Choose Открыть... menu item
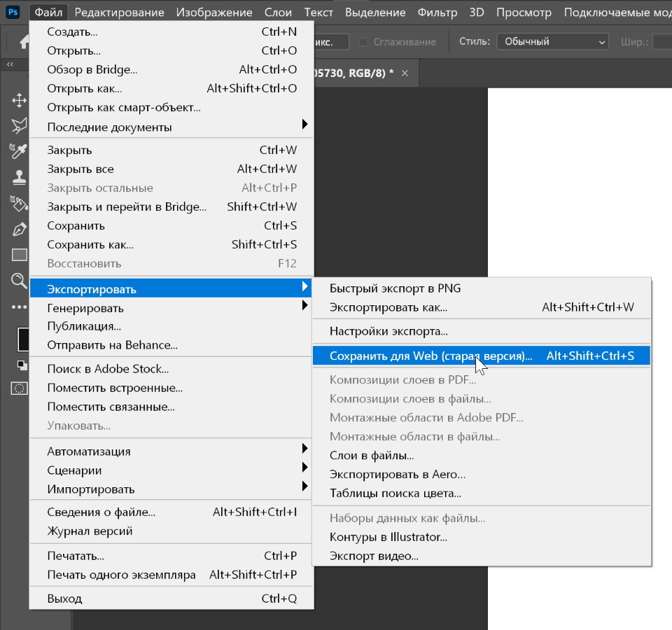The image size is (672, 630). pos(171,50)
